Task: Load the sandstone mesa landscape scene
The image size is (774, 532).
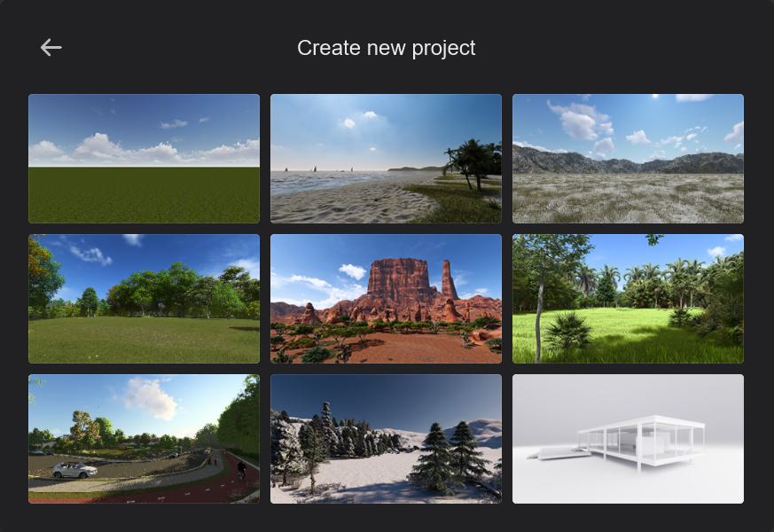Action: pos(386,299)
